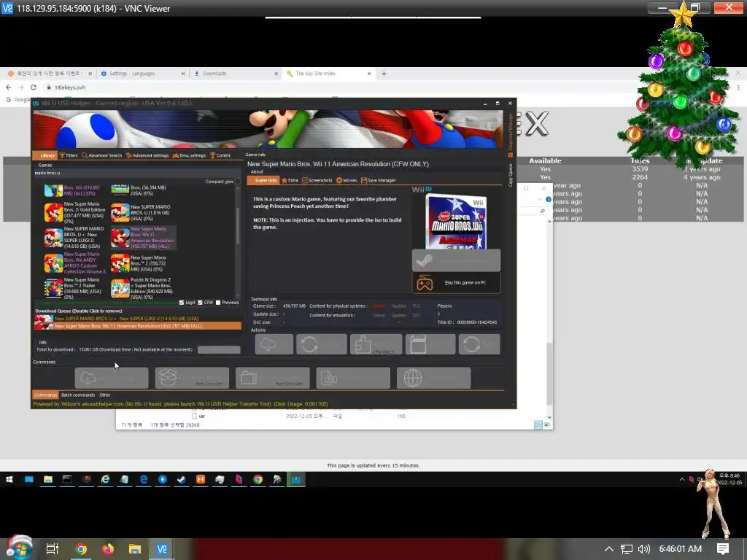Open Internet Explorer on the remote taskbar
The height and width of the screenshot is (560, 747).
point(105,480)
